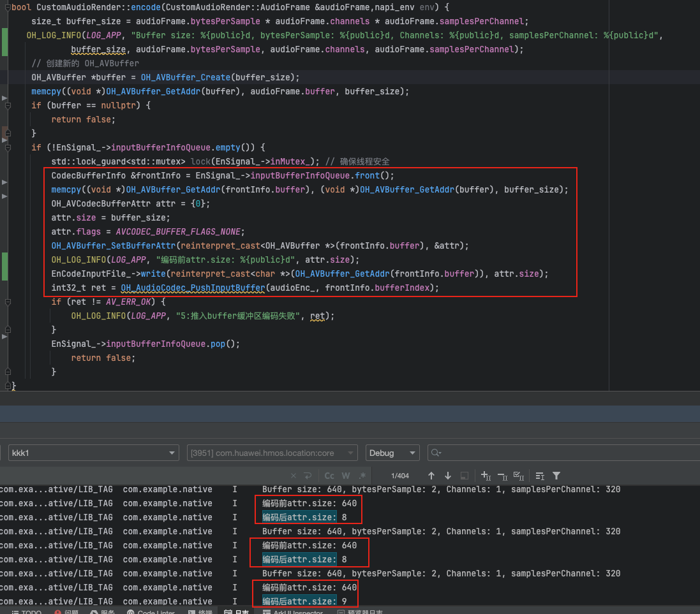This screenshot has height=614, width=700.
Task: Click nullptr keyword in buffer check
Action: coord(118,106)
